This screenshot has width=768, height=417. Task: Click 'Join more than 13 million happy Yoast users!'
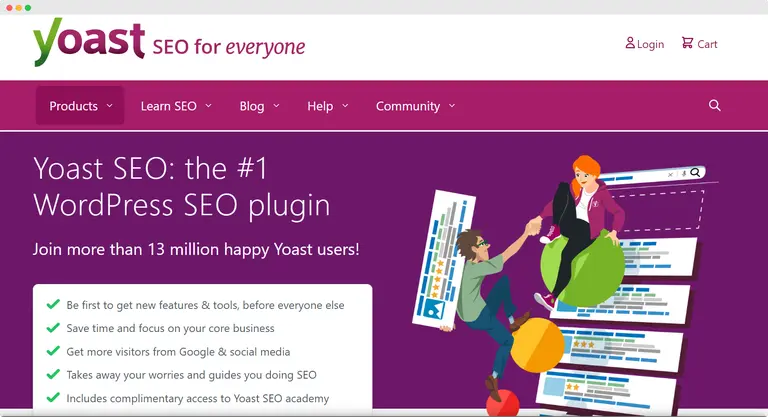(196, 249)
